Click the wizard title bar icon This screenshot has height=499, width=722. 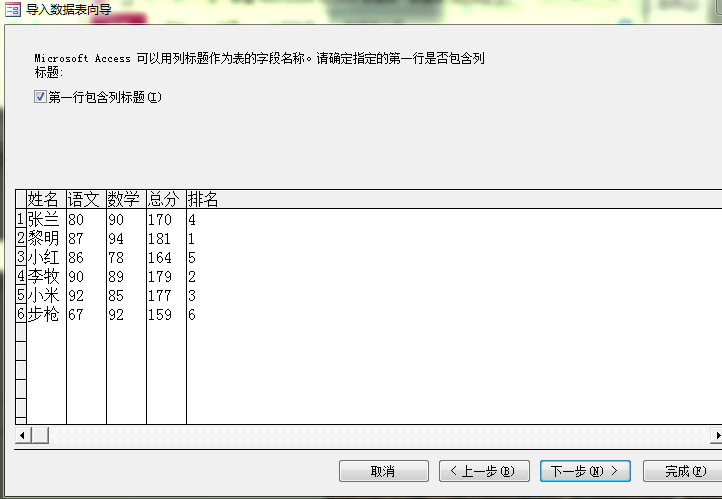pyautogui.click(x=13, y=9)
